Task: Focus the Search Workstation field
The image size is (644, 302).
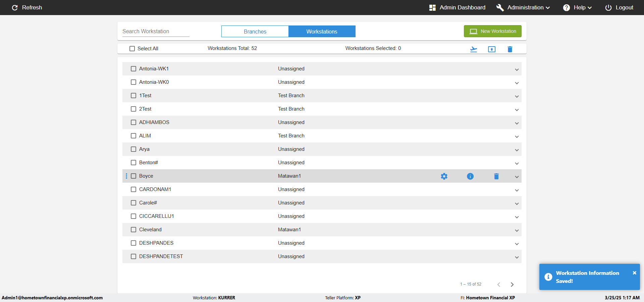Action: click(x=156, y=31)
